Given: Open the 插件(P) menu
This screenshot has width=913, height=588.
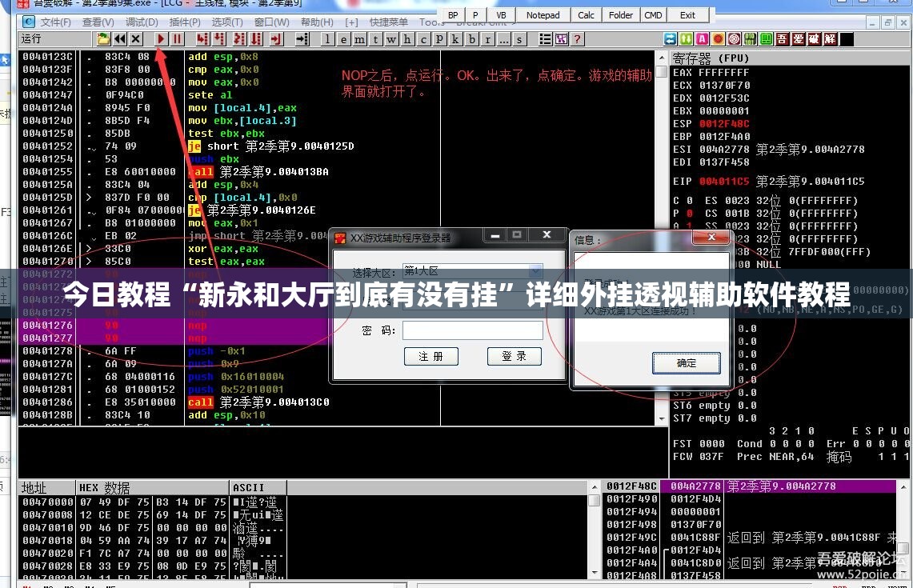Looking at the screenshot, I should pos(185,22).
